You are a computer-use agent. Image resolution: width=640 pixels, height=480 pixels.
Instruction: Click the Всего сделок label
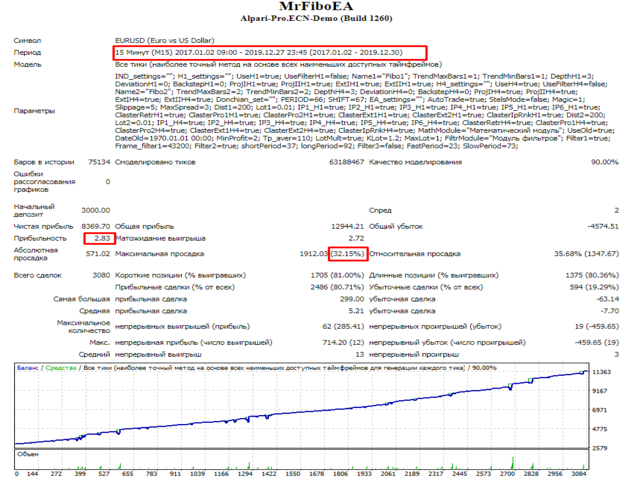pyautogui.click(x=38, y=276)
